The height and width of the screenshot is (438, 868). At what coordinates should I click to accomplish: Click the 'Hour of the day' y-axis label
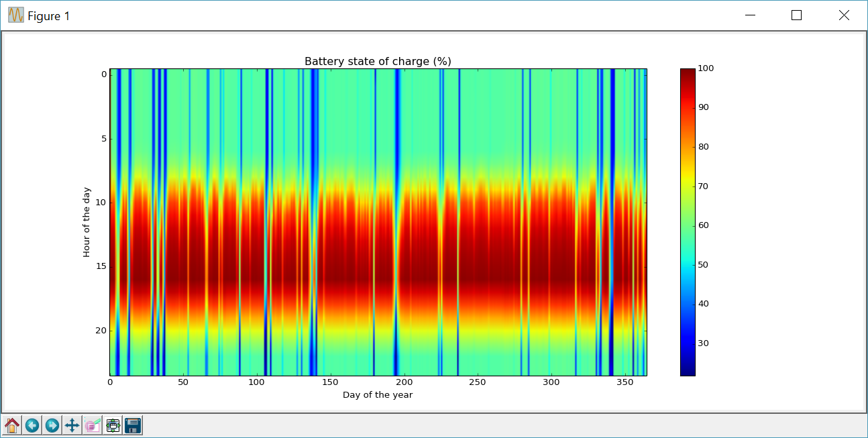(x=87, y=222)
